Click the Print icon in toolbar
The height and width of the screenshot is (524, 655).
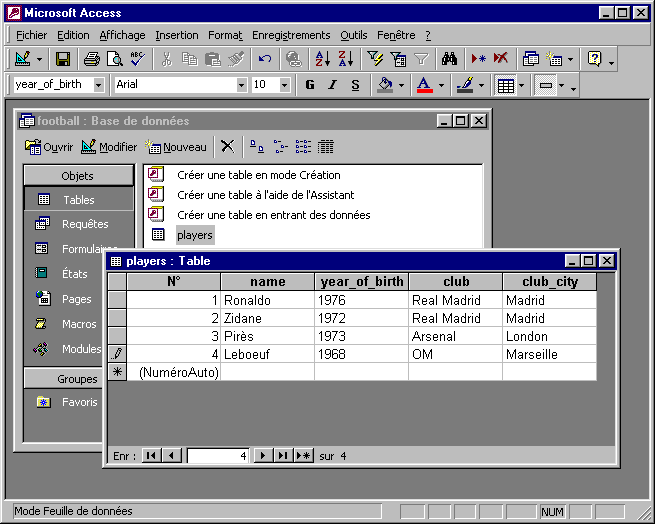click(x=91, y=59)
